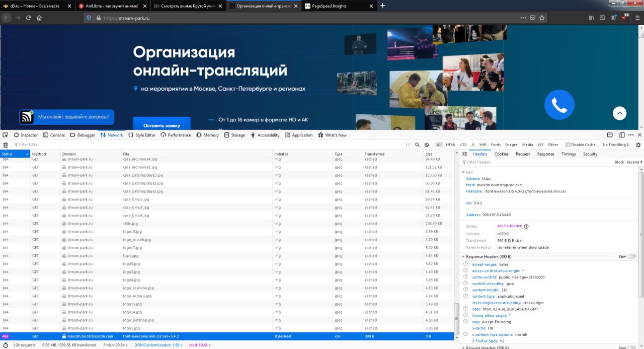The image size is (644, 349).
Task: Switch to the Inspector devtools tab
Action: [26, 135]
